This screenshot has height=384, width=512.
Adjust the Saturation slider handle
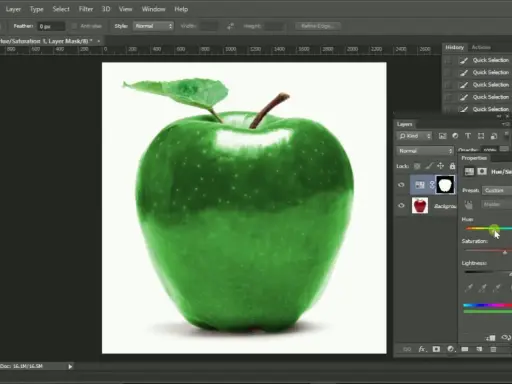(x=505, y=252)
